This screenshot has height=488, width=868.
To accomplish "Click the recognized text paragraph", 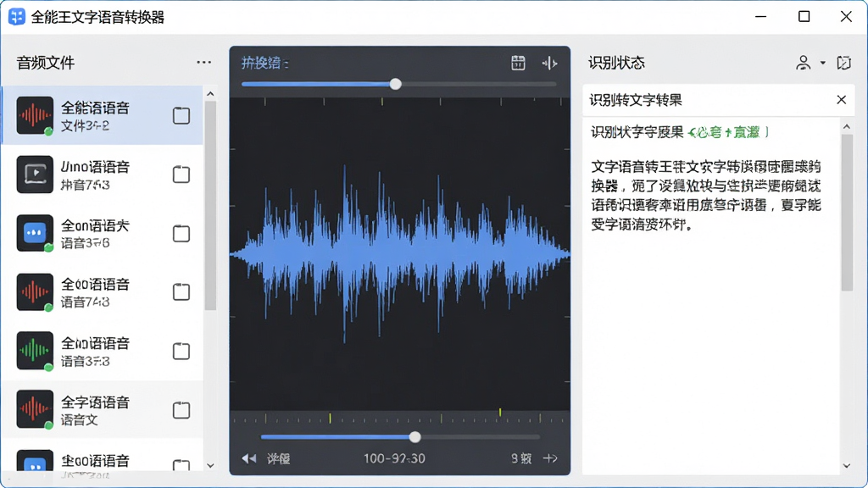I will pos(706,196).
